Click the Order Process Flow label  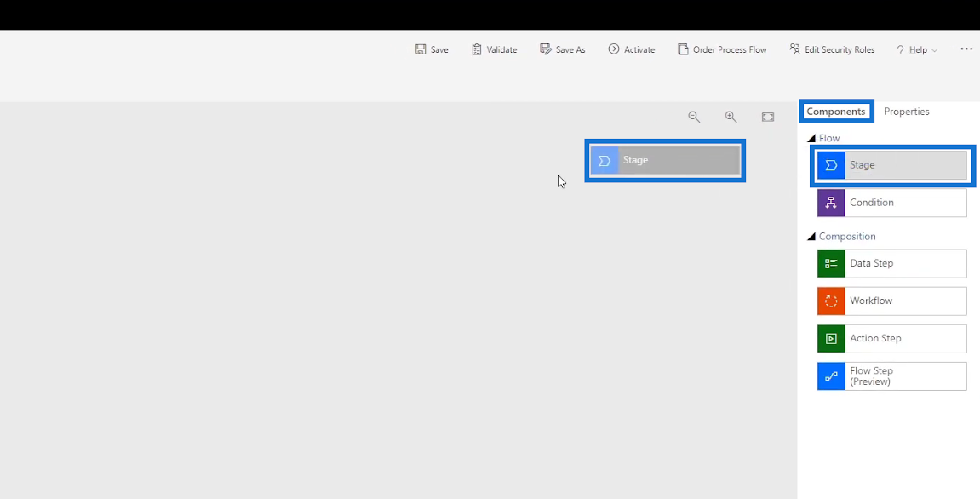(730, 50)
